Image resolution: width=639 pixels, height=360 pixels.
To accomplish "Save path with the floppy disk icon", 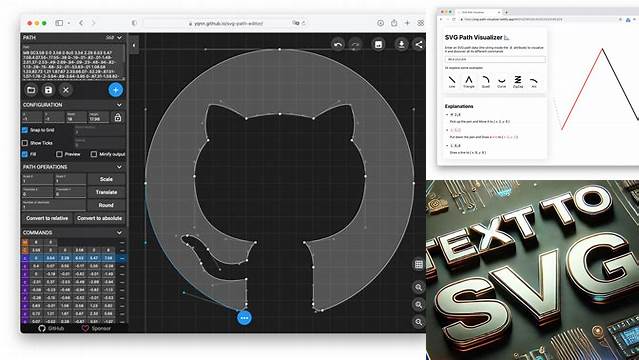I will [x=48, y=90].
